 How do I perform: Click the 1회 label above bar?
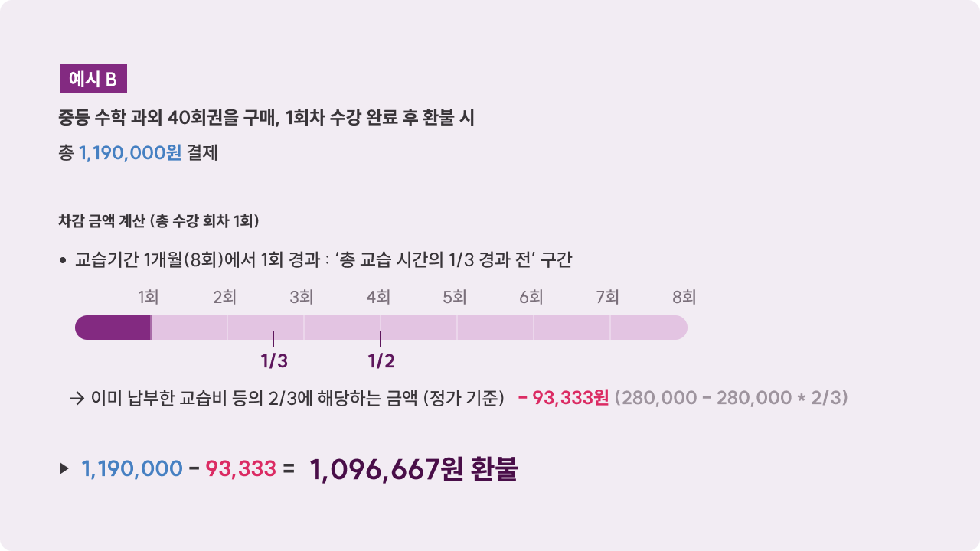click(148, 297)
